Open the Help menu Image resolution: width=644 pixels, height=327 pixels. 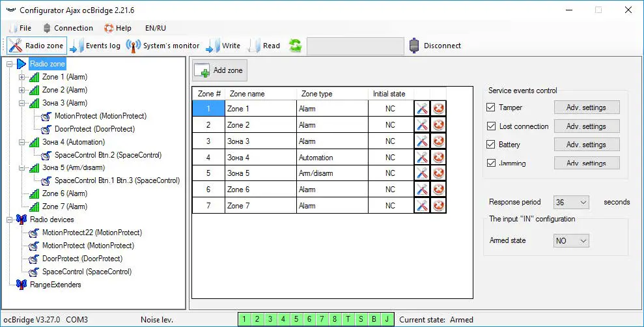(x=118, y=28)
